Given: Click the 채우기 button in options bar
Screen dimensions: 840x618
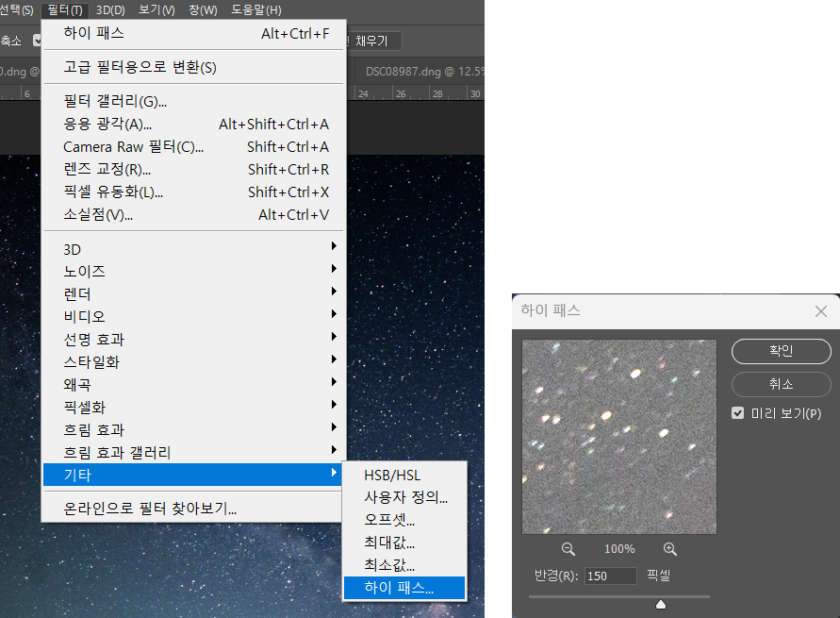Looking at the screenshot, I should pos(373,41).
